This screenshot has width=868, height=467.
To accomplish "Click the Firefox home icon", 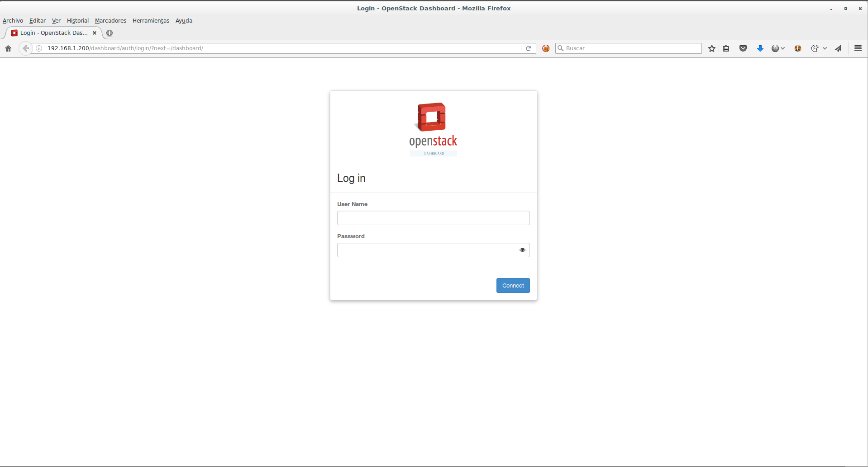I will pos(8,48).
